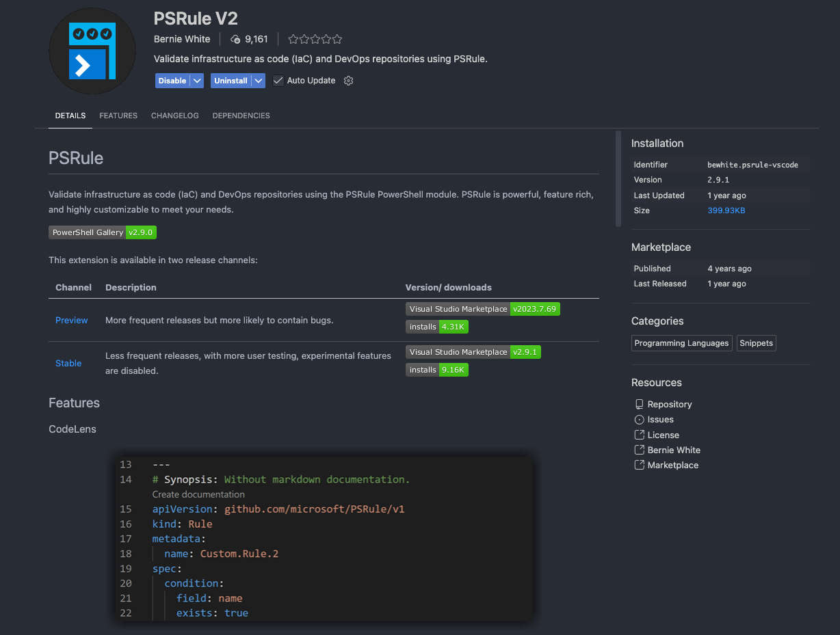Open the Stable channel link

[68, 363]
